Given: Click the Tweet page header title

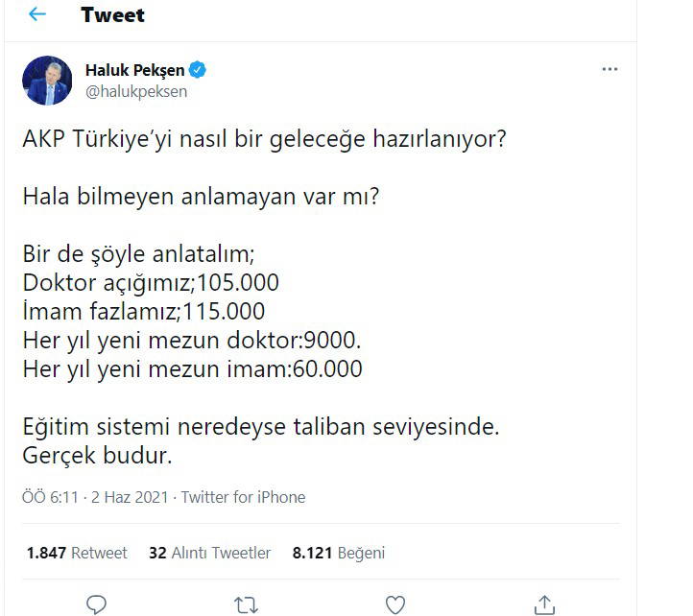Looking at the screenshot, I should point(112,14).
